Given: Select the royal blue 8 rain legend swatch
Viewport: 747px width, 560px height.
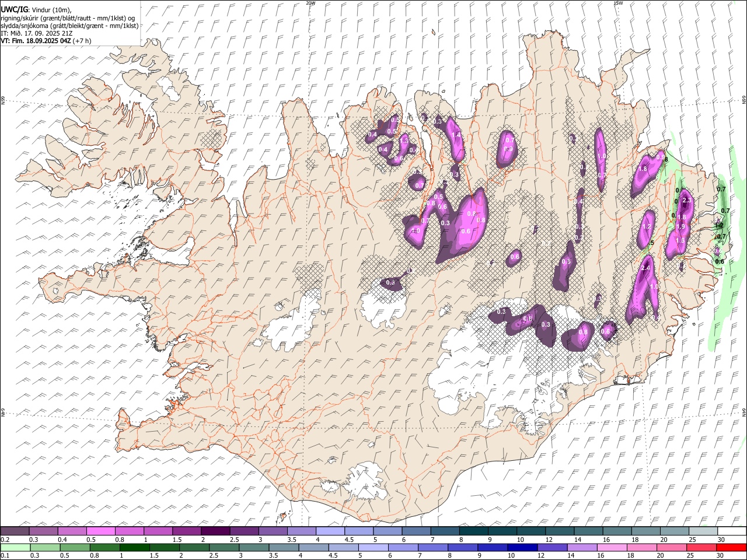Looking at the screenshot, I should point(462,548).
